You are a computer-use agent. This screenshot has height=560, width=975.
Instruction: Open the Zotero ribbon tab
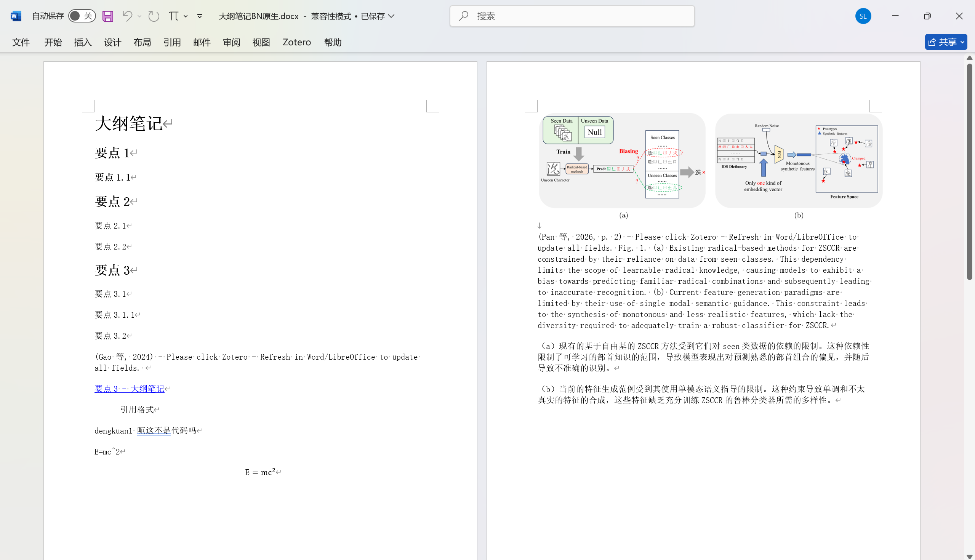pyautogui.click(x=296, y=42)
